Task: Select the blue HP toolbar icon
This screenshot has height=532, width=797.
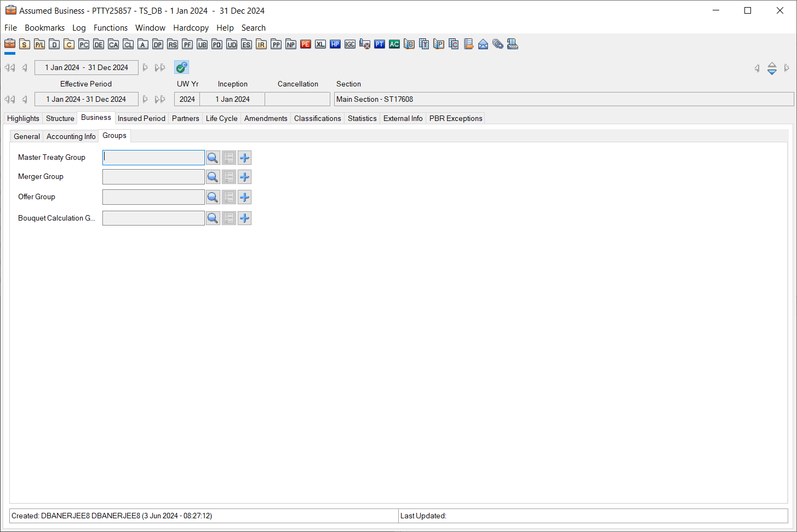Action: click(x=335, y=44)
